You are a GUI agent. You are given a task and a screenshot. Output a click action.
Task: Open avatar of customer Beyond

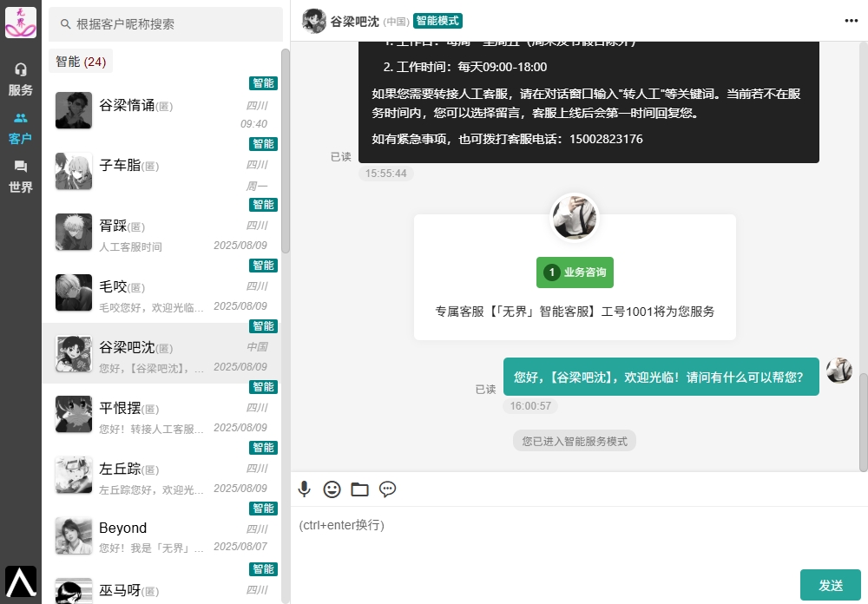(x=74, y=536)
